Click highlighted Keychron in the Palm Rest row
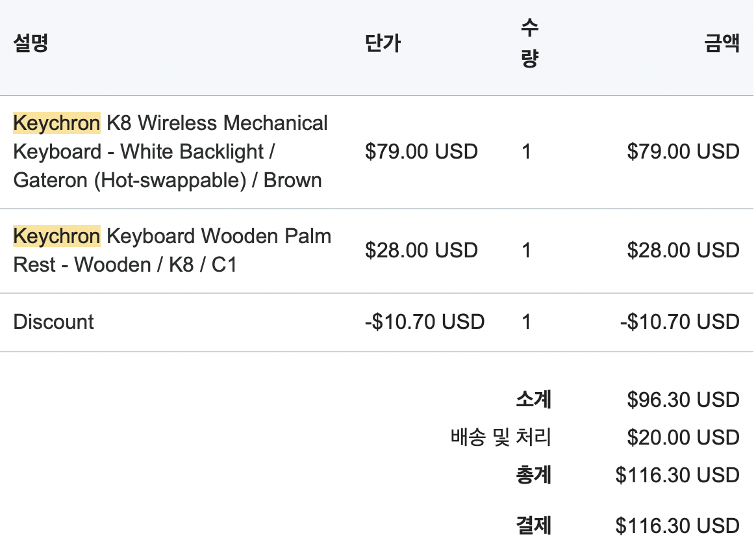The image size is (756, 546). (x=57, y=236)
